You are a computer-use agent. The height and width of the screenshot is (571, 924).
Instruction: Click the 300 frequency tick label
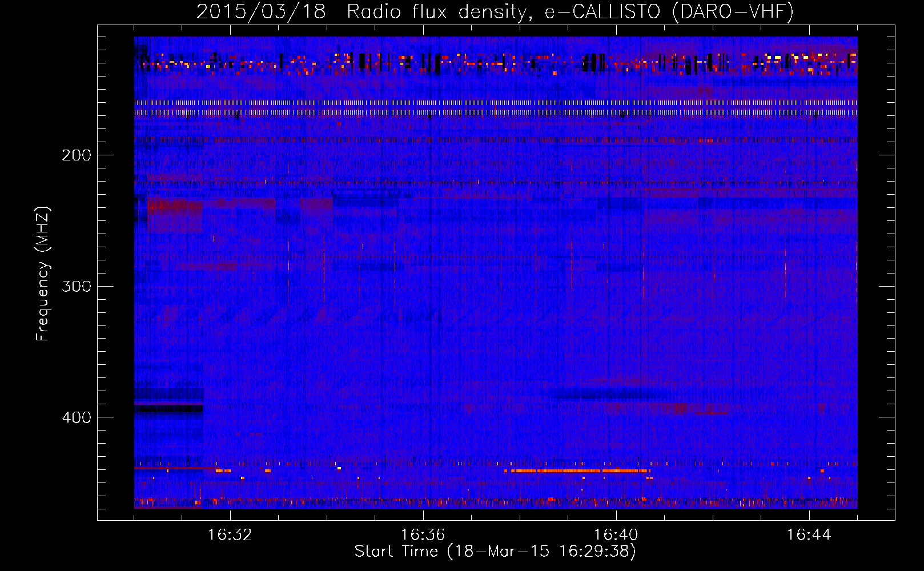point(77,286)
